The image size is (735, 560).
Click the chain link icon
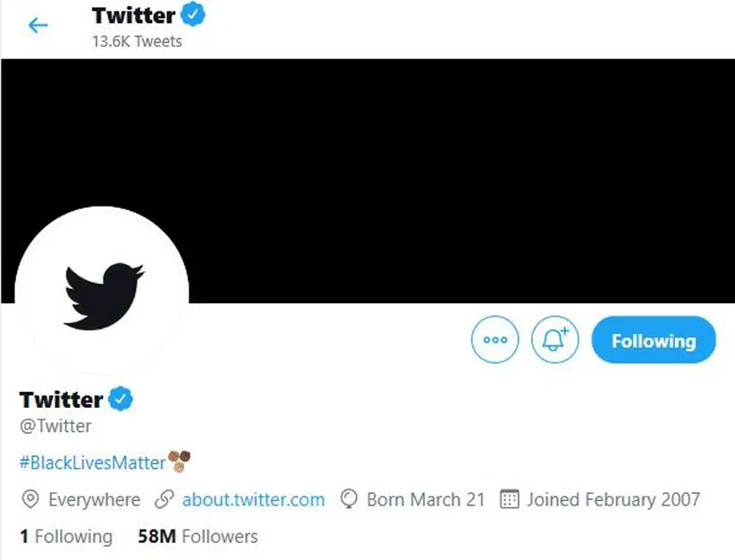[164, 499]
